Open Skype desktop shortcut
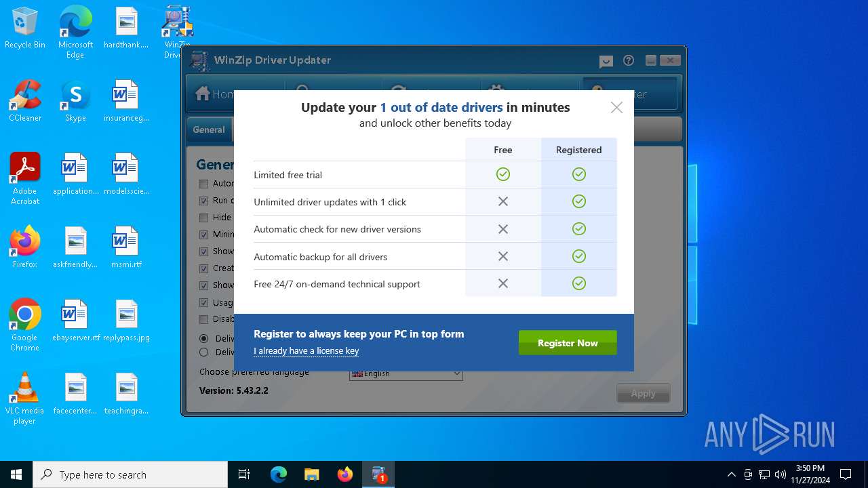Viewport: 868px width, 488px height. pyautogui.click(x=75, y=102)
